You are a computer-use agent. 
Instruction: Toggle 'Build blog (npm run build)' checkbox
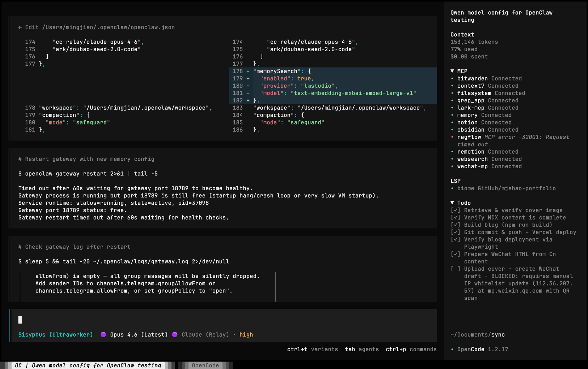[x=455, y=225]
